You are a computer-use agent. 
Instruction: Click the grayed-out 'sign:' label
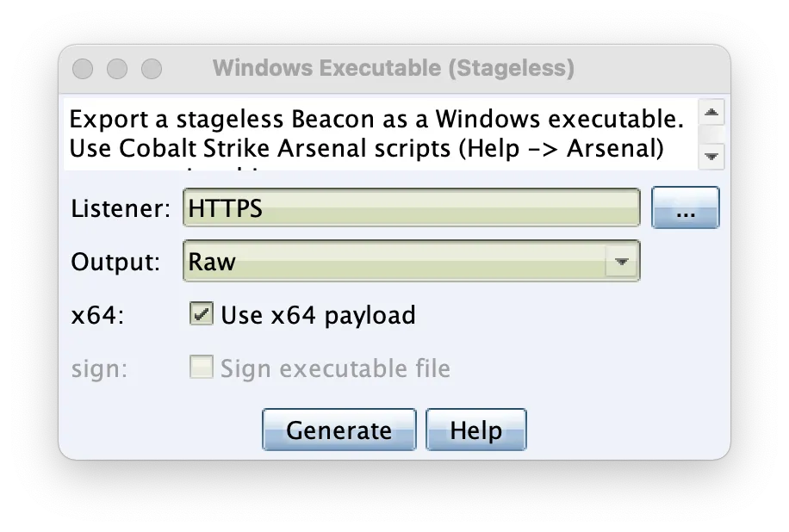(x=99, y=368)
